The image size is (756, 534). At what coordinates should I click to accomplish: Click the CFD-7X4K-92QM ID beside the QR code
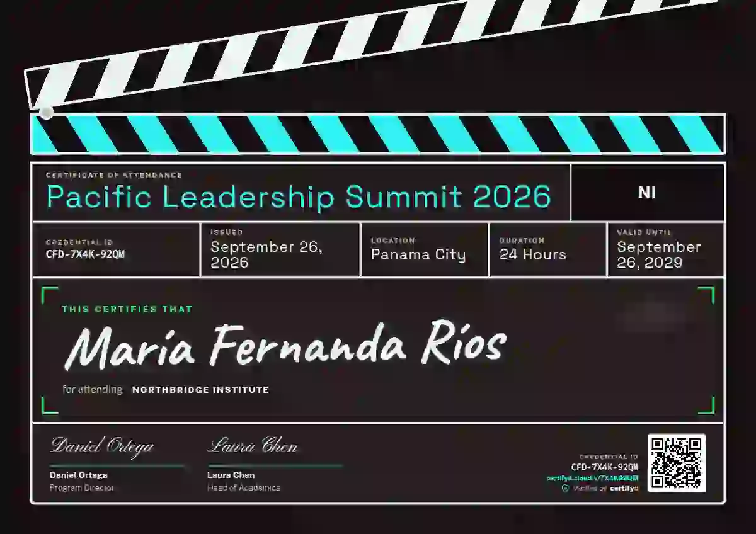[x=605, y=467]
